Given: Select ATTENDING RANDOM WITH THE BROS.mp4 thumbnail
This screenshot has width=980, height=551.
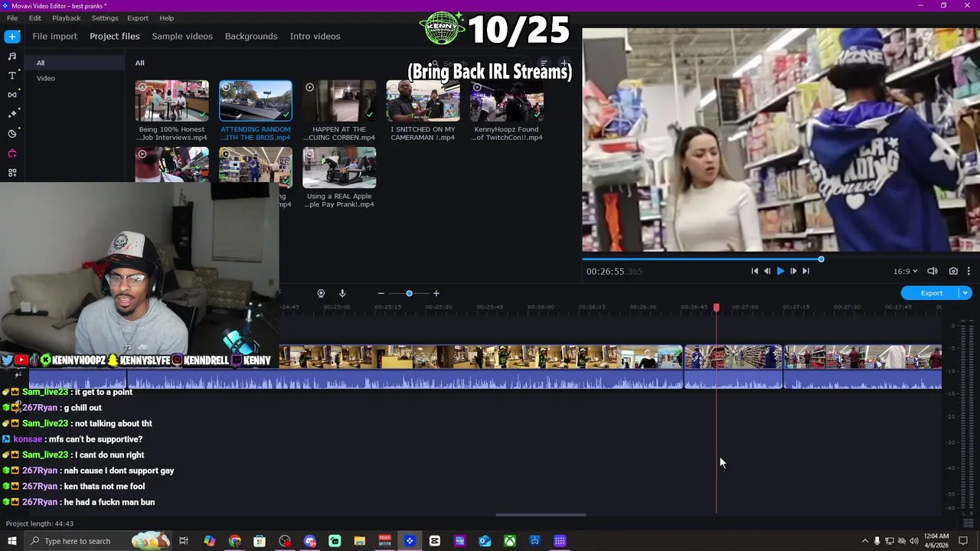Looking at the screenshot, I should (x=256, y=101).
